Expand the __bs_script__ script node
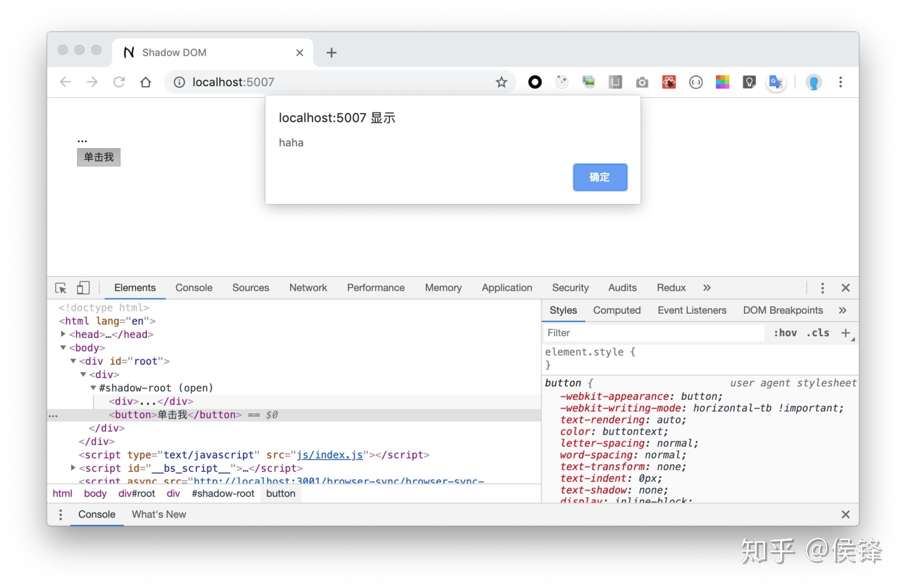This screenshot has height=588, width=906. [x=73, y=468]
